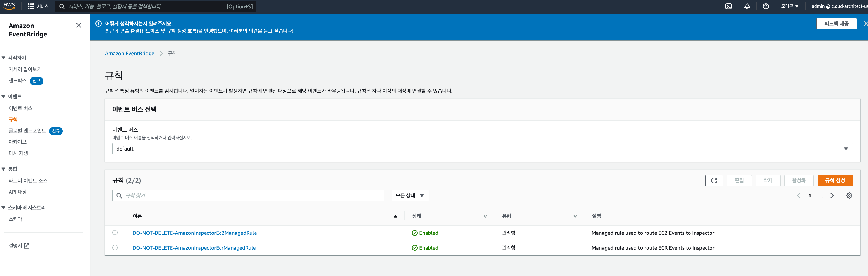Open table preferences gear icon
This screenshot has height=276, width=868.
(849, 195)
